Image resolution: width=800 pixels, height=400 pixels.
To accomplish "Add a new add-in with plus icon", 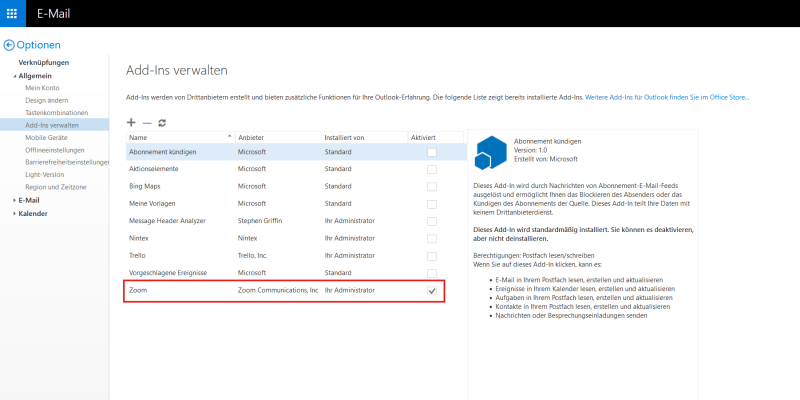I will [x=131, y=122].
